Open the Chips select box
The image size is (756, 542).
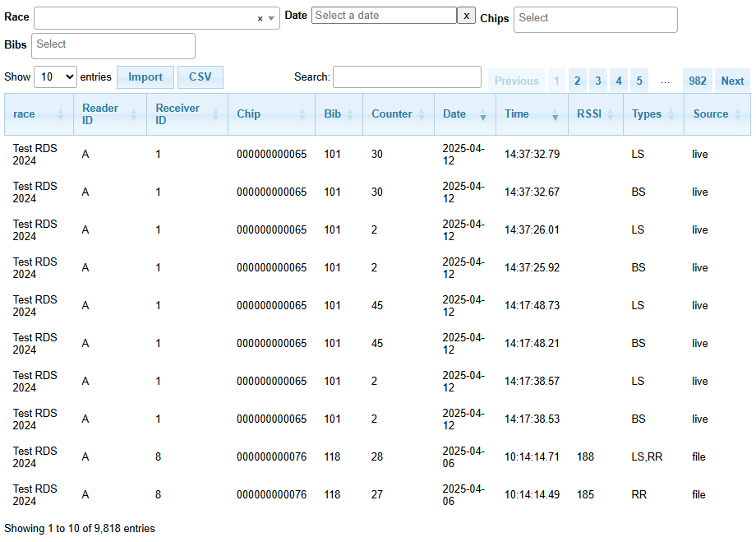click(595, 19)
